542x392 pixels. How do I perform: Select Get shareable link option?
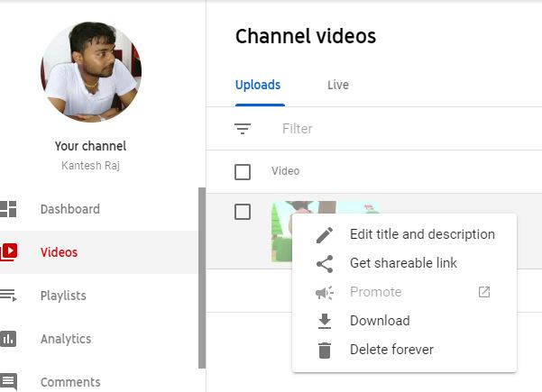click(x=403, y=263)
